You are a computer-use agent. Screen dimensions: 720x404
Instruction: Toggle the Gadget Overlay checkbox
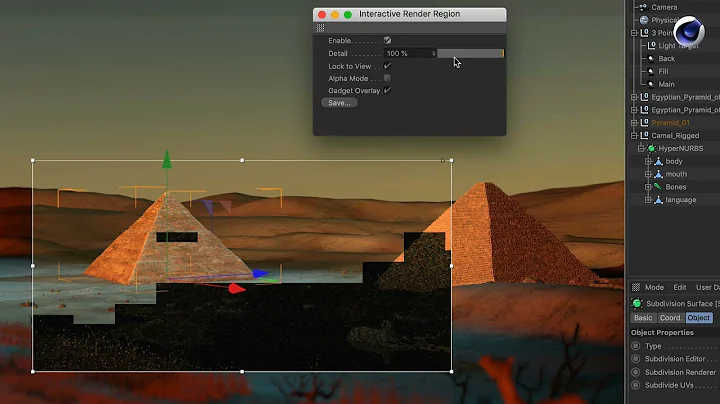pyautogui.click(x=388, y=90)
